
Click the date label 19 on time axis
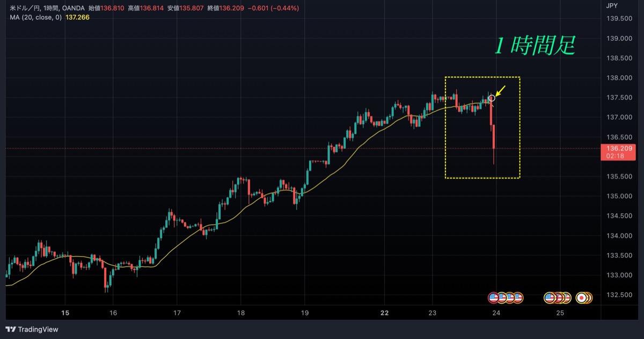305,313
